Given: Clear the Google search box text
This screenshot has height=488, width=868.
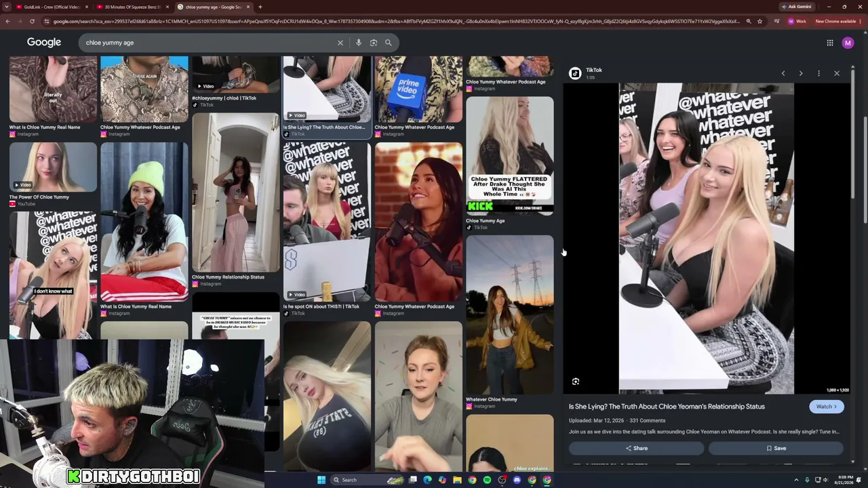Looking at the screenshot, I should tap(340, 43).
